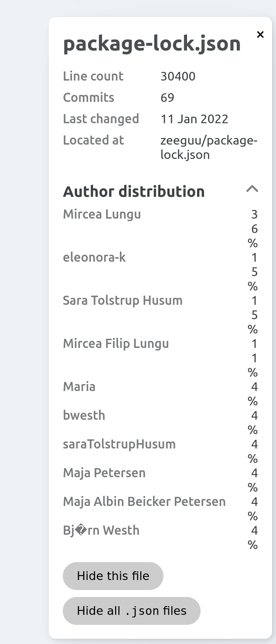Click the package-lock.json panel title

[152, 43]
